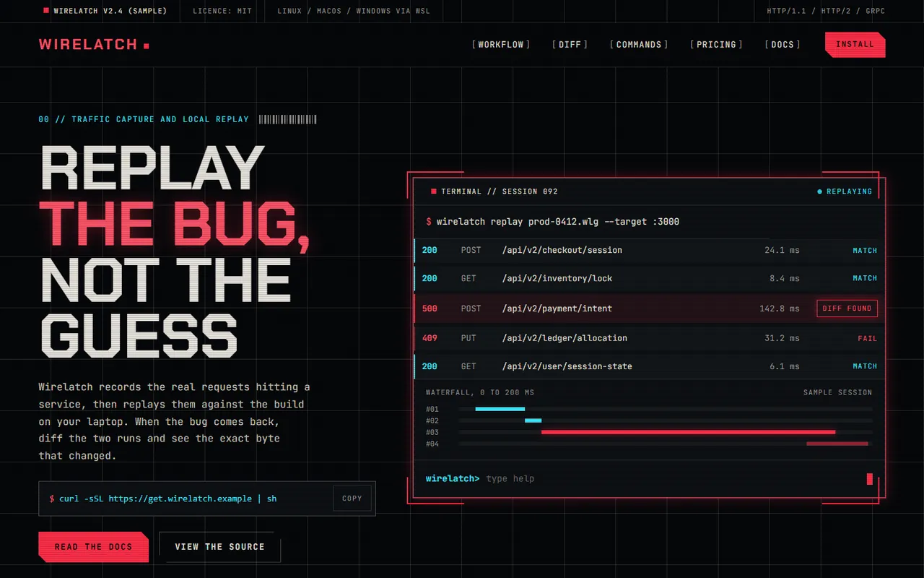Go to the Diff section

(x=570, y=45)
